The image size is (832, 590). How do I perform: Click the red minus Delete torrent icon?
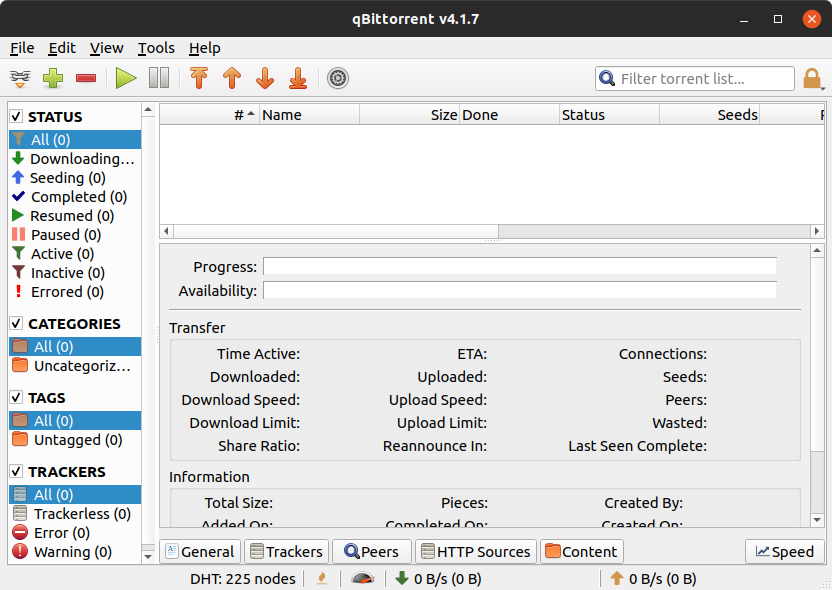[86, 79]
